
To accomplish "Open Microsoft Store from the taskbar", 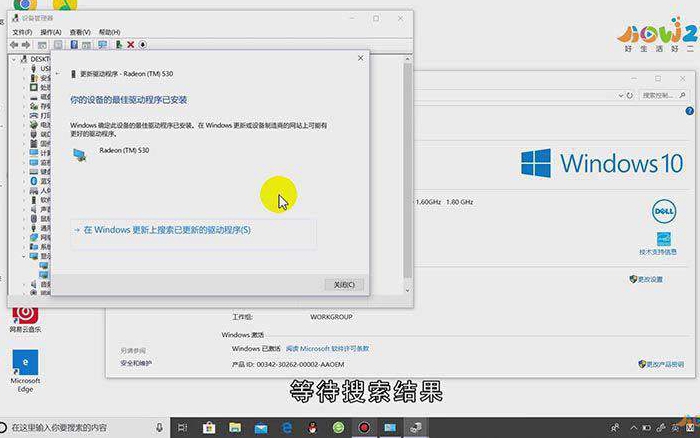I will [x=209, y=428].
